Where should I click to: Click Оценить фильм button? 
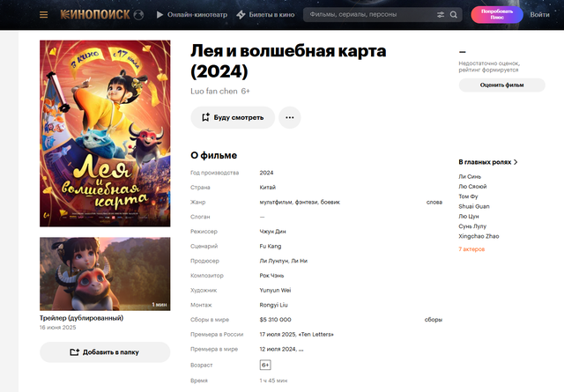point(501,85)
